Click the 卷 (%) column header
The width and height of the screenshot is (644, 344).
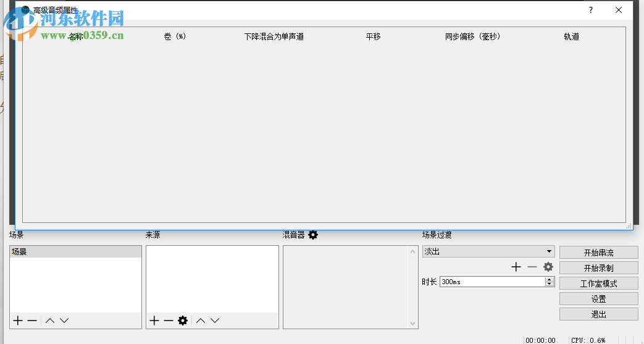175,36
